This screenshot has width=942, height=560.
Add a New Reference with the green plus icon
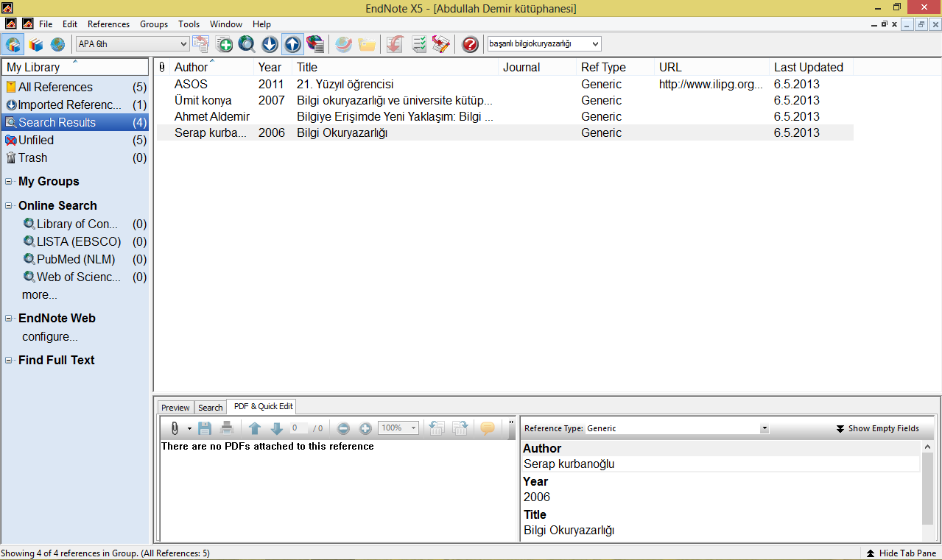(225, 44)
